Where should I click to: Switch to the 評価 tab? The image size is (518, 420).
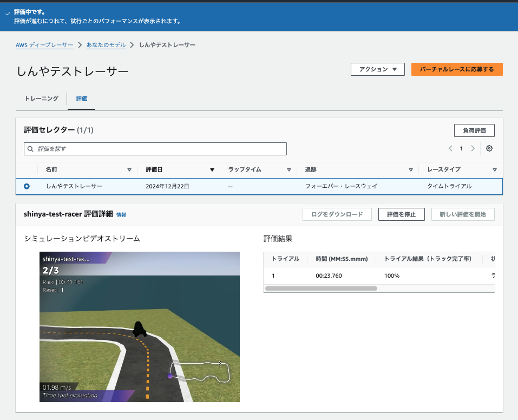pyautogui.click(x=81, y=99)
